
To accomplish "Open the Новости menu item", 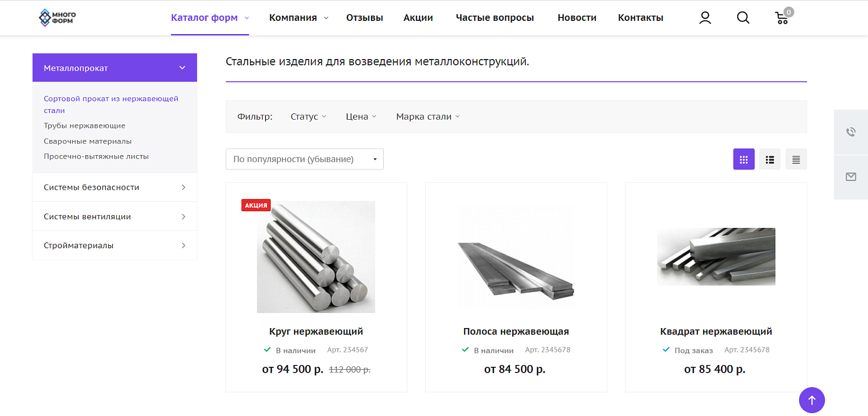I will tap(576, 17).
